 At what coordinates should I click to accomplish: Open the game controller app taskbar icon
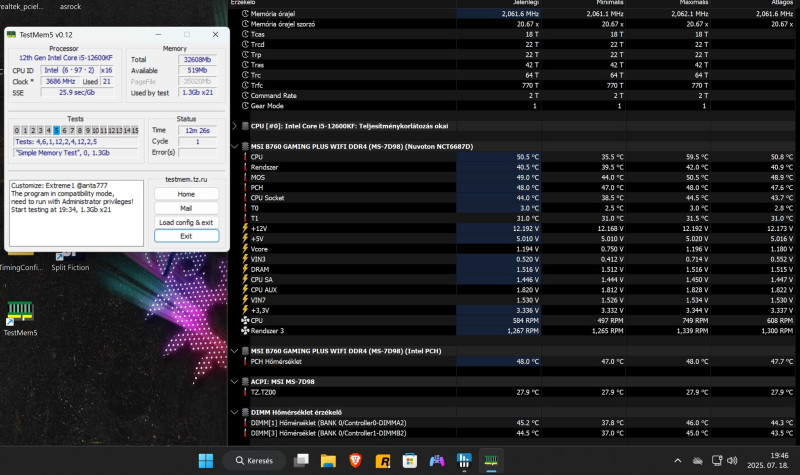pyautogui.click(x=437, y=461)
